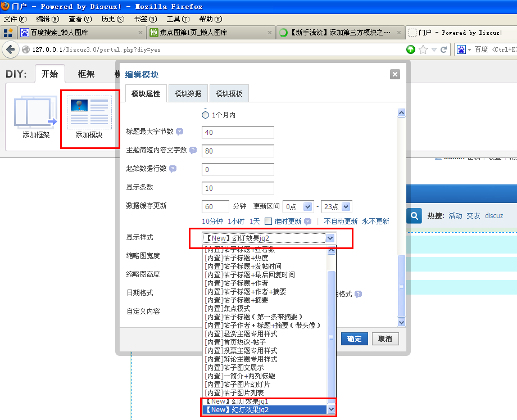Click the 活动 hot search link

[x=455, y=216]
